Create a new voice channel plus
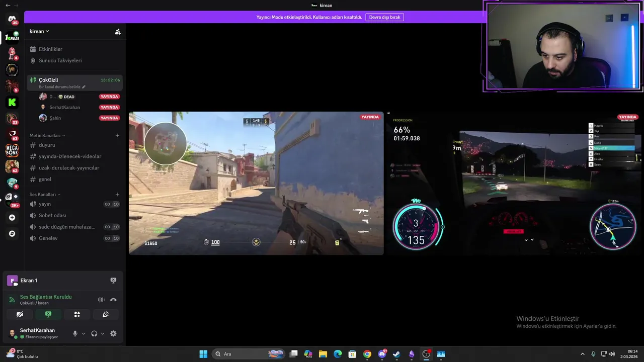Screen dimensions: 644x362 [x=117, y=195]
